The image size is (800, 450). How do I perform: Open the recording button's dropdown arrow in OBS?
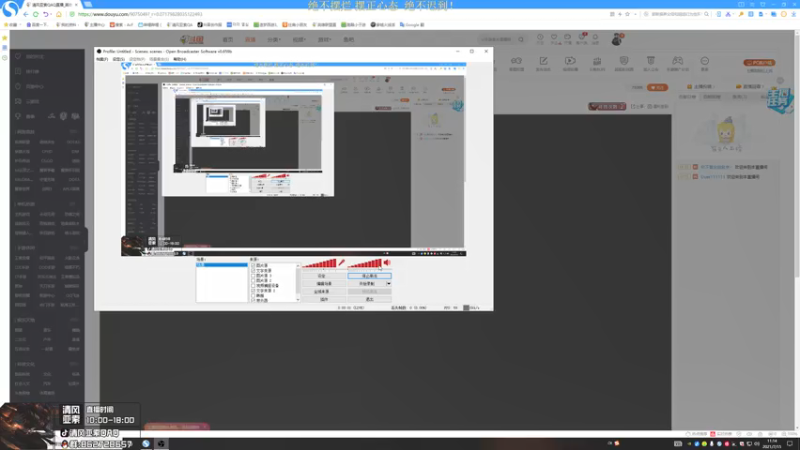389,284
